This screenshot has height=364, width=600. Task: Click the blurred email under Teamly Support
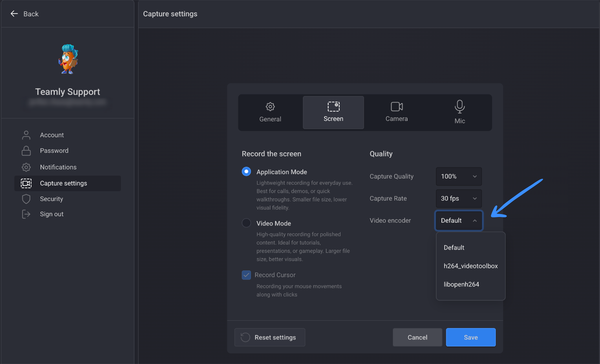[x=67, y=102]
